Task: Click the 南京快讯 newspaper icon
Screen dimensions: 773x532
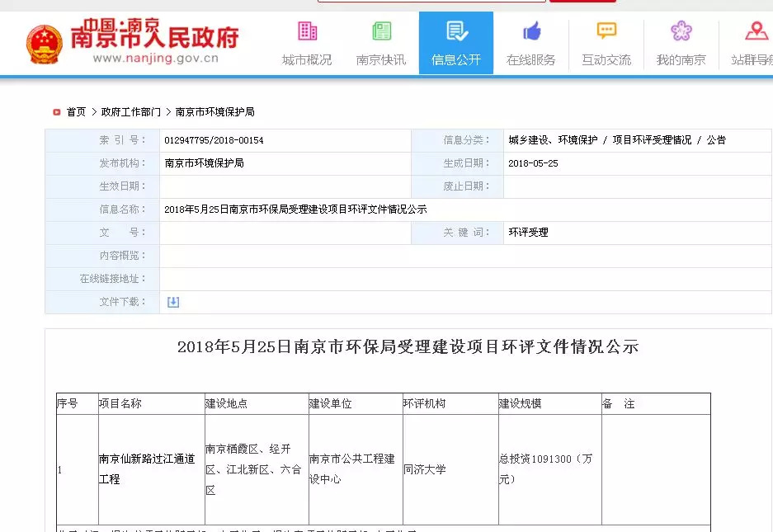Action: (382, 31)
